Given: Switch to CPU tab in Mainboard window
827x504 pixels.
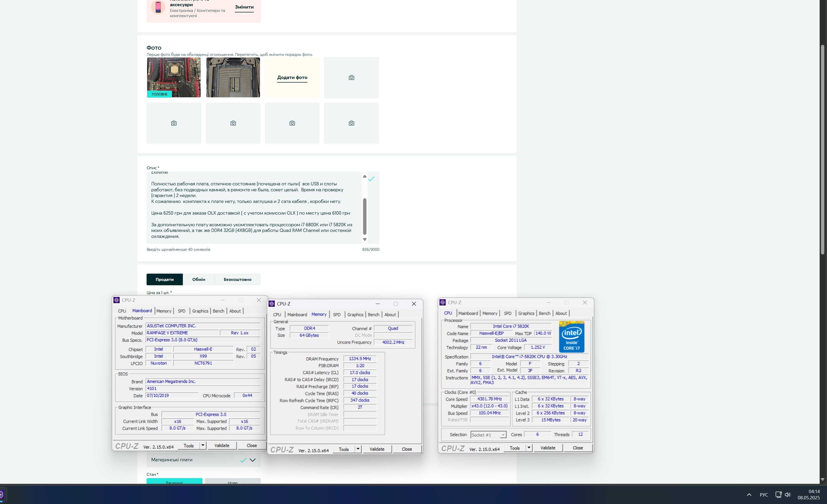Looking at the screenshot, I should click(122, 311).
